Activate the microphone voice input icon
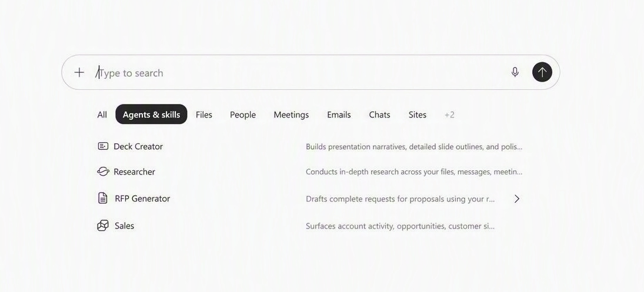644x292 pixels. [515, 72]
